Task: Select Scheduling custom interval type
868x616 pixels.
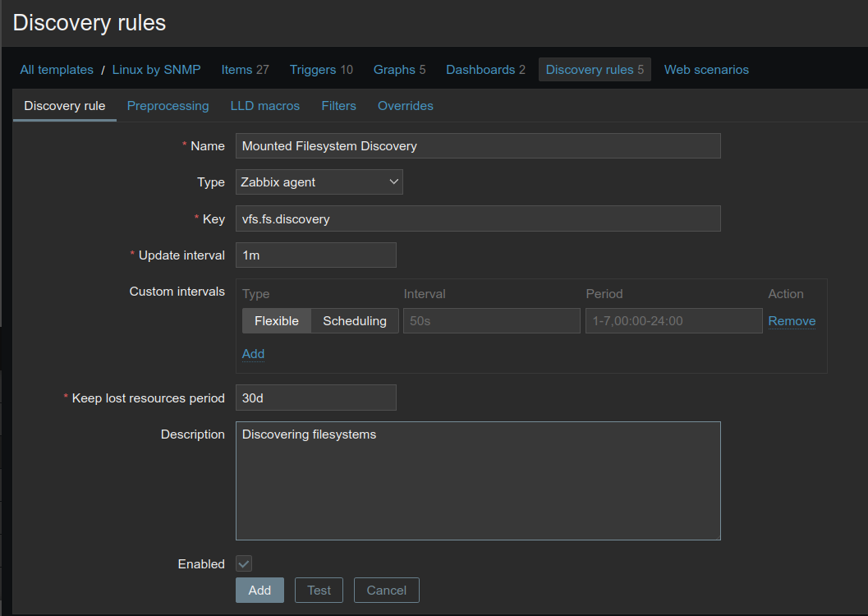Action: point(355,321)
